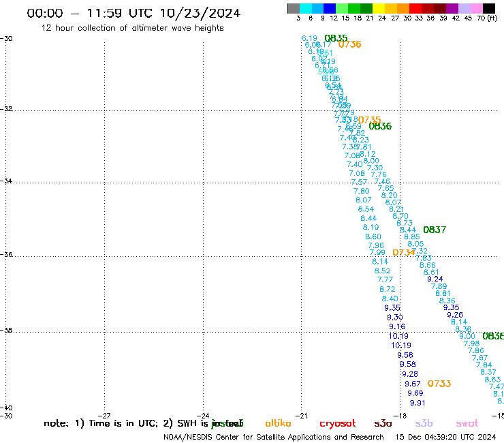
Task: Click the wave height value 9.91
Action: pyautogui.click(x=418, y=403)
